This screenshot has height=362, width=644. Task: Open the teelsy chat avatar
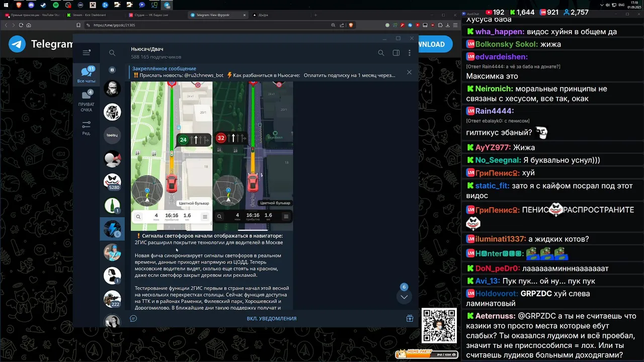click(112, 135)
